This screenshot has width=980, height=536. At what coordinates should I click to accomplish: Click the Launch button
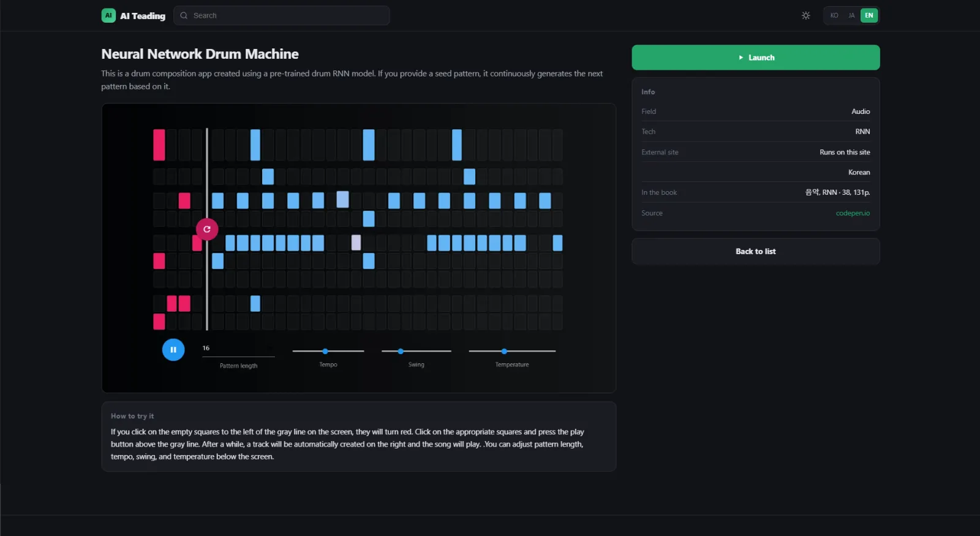pos(756,58)
